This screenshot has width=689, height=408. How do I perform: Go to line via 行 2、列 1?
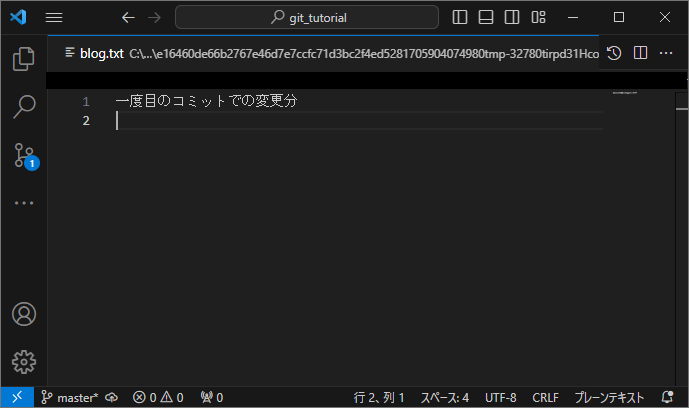click(x=379, y=397)
